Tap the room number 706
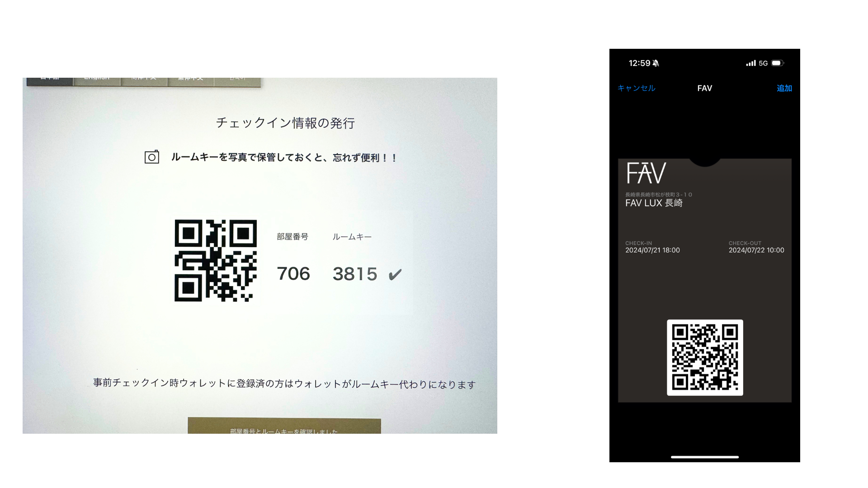 (x=293, y=274)
